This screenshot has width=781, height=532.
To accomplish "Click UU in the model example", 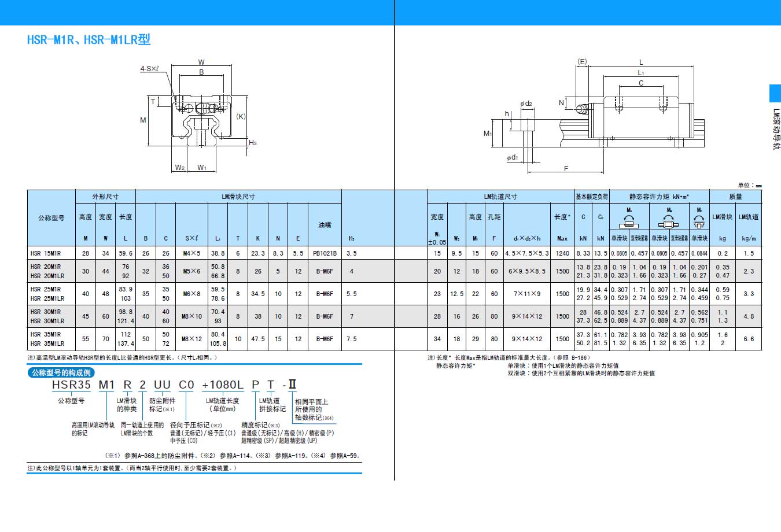I will tap(162, 385).
